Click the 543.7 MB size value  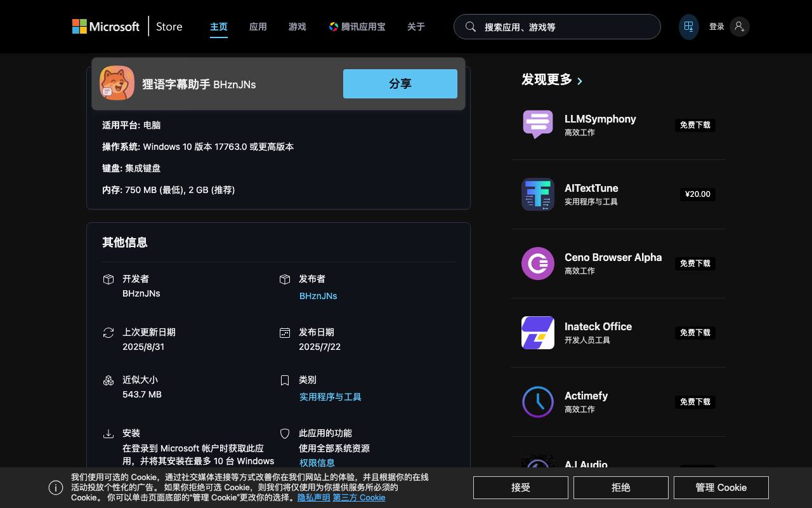(142, 394)
